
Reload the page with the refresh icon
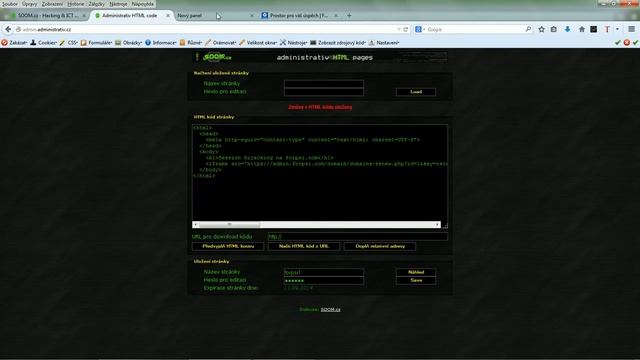[x=406, y=29]
